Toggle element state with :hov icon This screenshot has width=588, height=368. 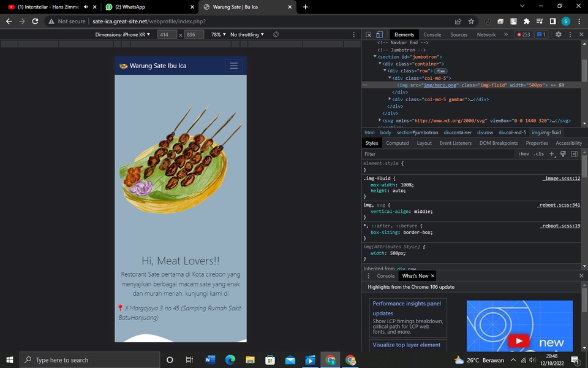tap(524, 154)
